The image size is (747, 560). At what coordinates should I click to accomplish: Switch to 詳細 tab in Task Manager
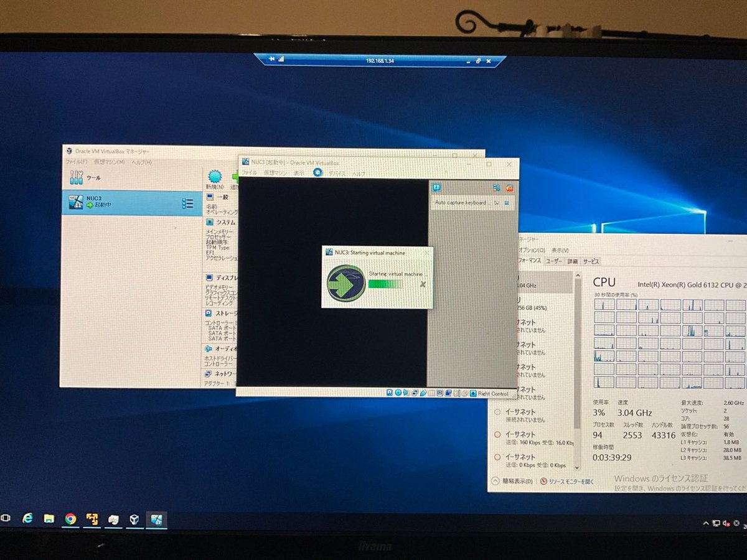tap(573, 261)
